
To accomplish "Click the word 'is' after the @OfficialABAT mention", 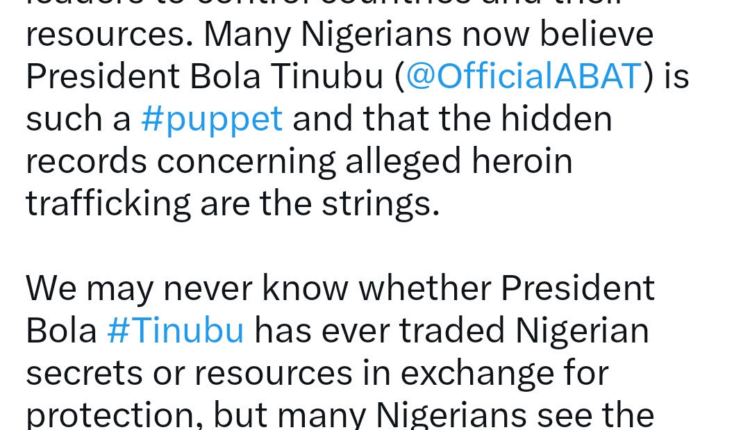I will 676,77.
